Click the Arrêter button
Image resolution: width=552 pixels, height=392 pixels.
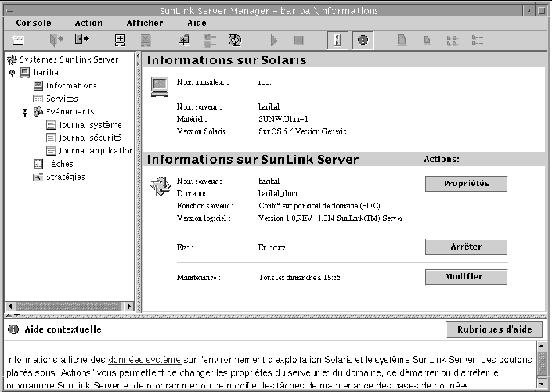pyautogui.click(x=466, y=247)
